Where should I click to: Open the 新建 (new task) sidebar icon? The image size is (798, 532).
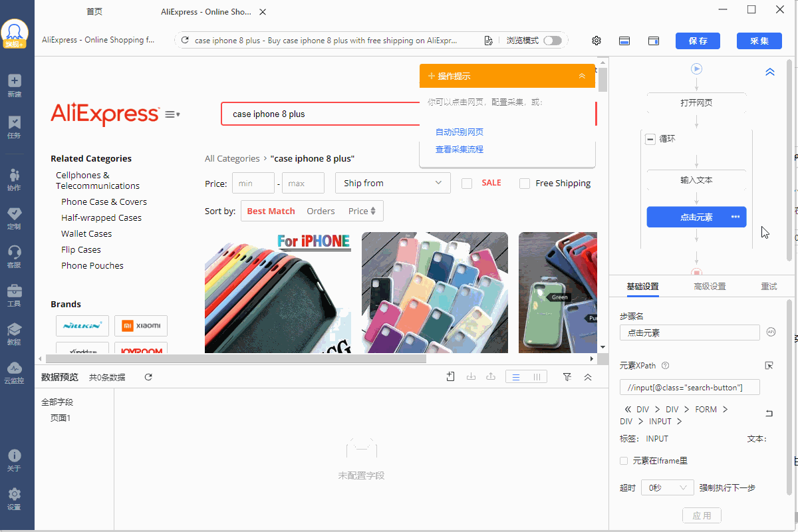[15, 86]
